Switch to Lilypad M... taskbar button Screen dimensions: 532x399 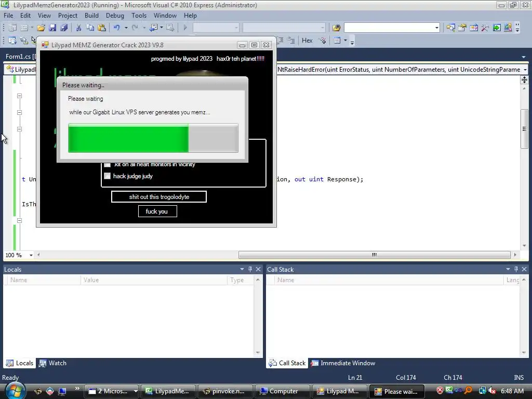[x=339, y=391]
